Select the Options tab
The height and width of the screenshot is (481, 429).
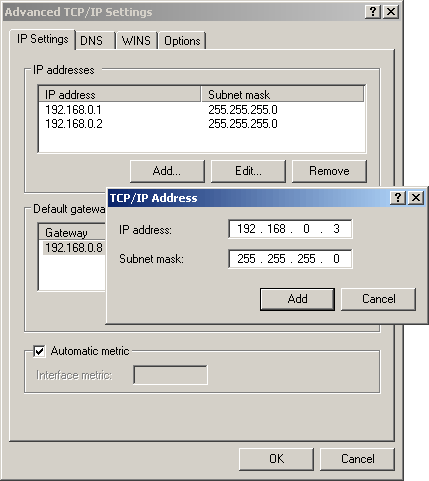click(x=182, y=41)
